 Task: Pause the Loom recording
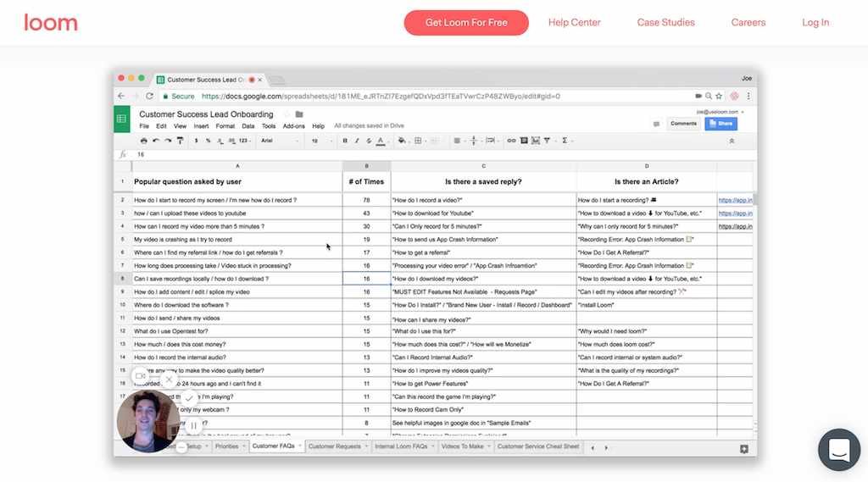pyautogui.click(x=193, y=425)
